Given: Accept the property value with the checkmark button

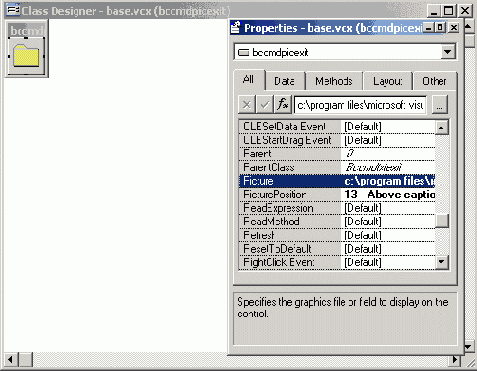Looking at the screenshot, I should [x=265, y=105].
